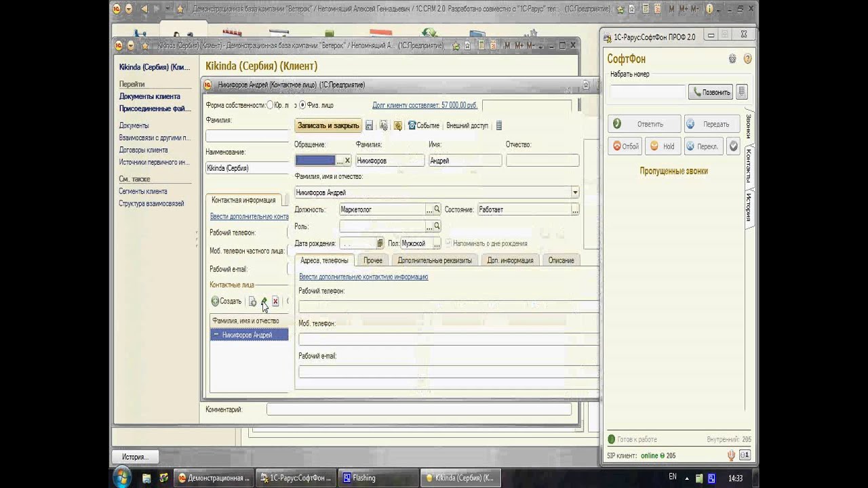Screen dimensions: 868x488
Task: Click the Событие phone event button
Action: click(423, 125)
